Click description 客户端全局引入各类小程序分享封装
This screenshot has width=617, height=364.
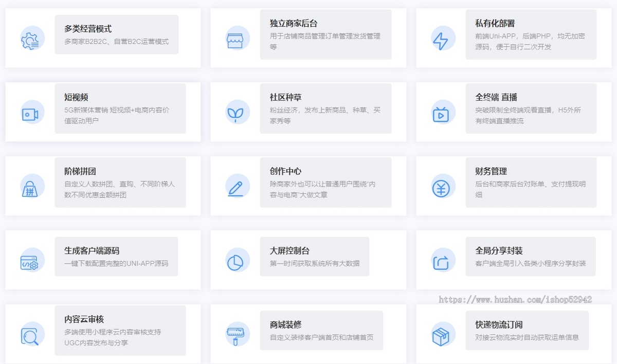point(531,264)
